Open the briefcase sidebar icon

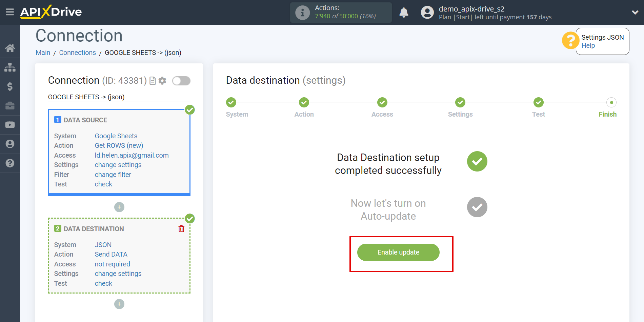pos(10,106)
